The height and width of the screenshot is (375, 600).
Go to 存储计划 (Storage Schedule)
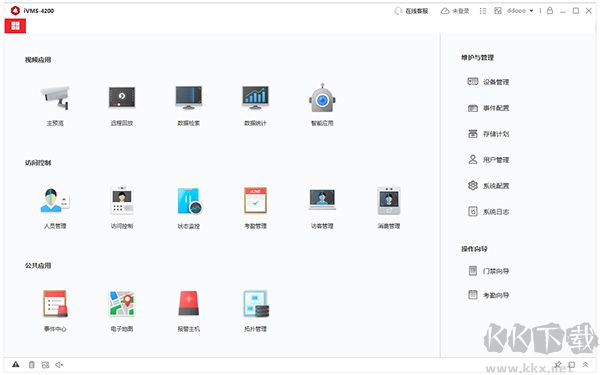(x=488, y=134)
